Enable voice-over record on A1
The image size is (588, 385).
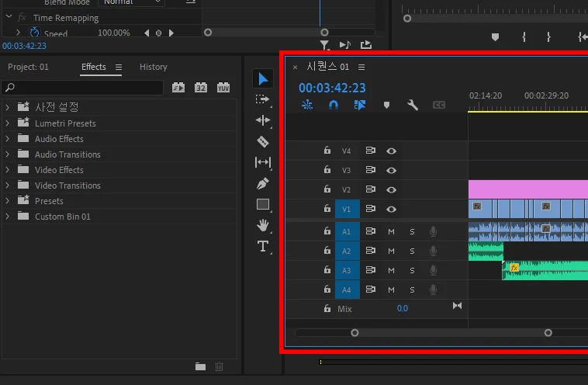[433, 231]
